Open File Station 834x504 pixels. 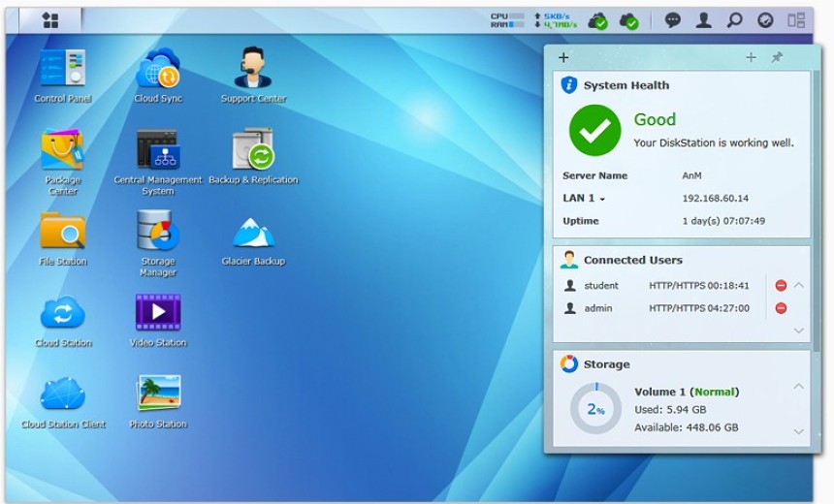point(62,233)
